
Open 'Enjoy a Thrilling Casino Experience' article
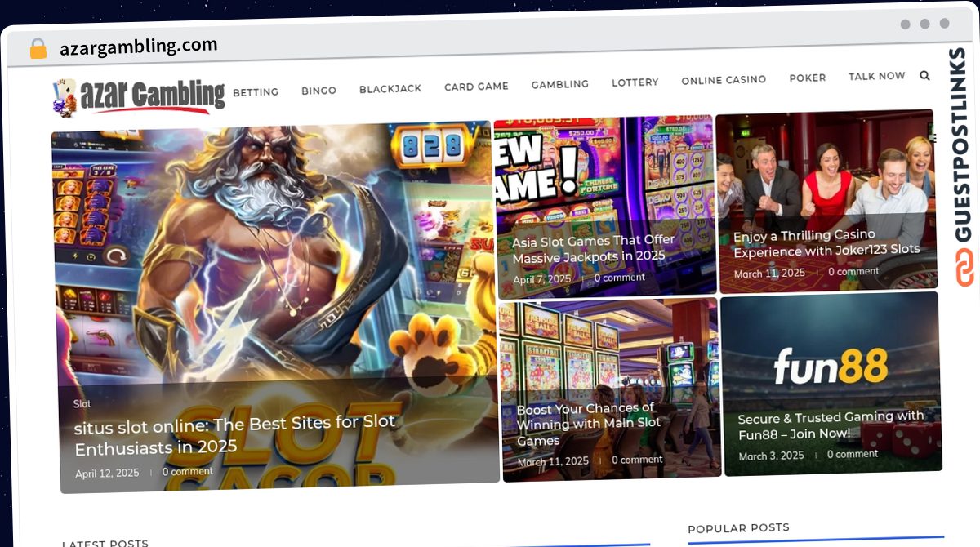pos(826,242)
